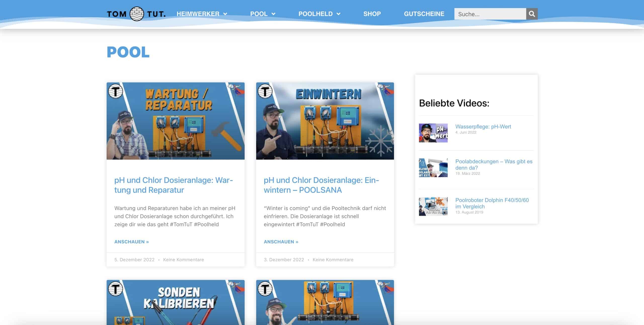Open comments link on 5. Dezember post
This screenshot has width=644, height=325.
point(183,260)
